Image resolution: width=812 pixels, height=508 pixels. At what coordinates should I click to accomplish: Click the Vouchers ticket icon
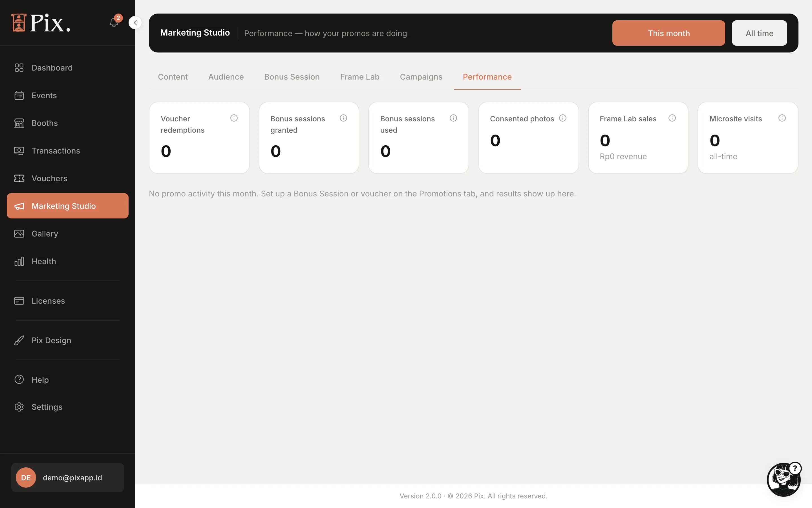click(x=19, y=178)
